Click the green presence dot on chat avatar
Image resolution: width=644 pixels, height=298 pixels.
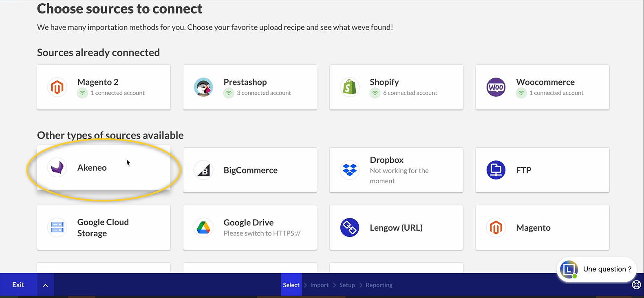coord(575,277)
